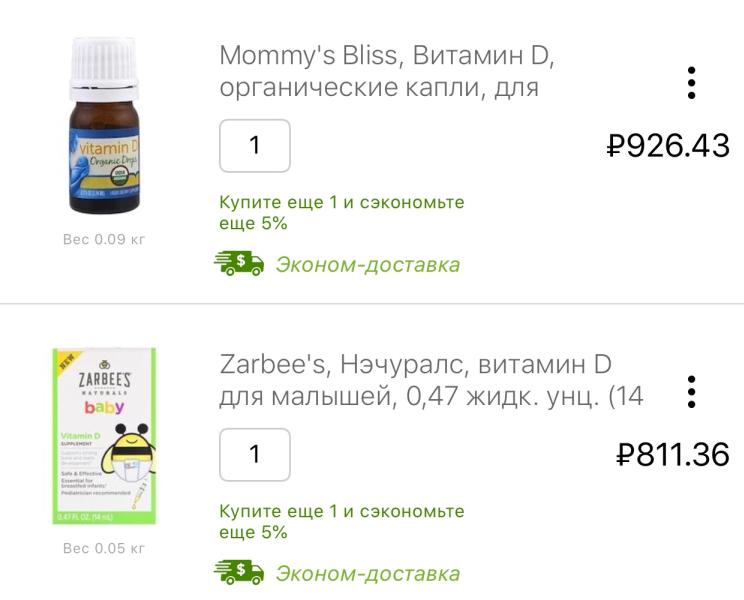
Task: Open the Zarbee's Нэчуралс витамин D product title
Action: [x=431, y=380]
